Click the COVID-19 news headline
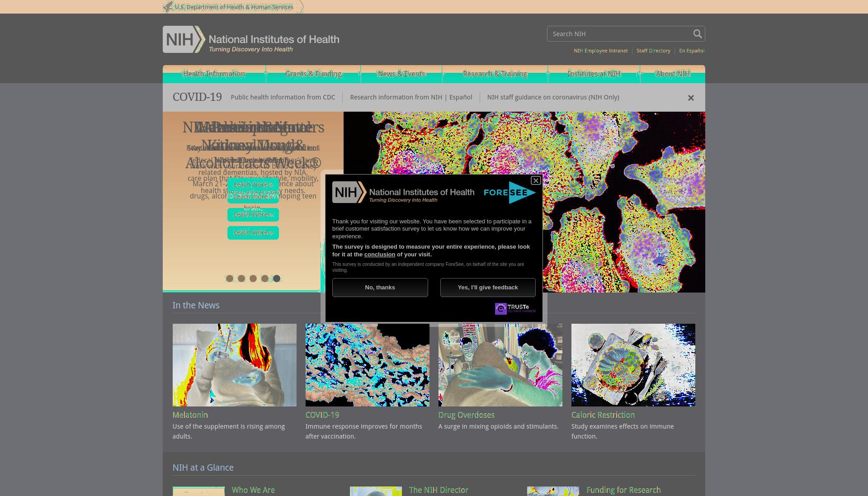This screenshot has width=868, height=496. (322, 415)
